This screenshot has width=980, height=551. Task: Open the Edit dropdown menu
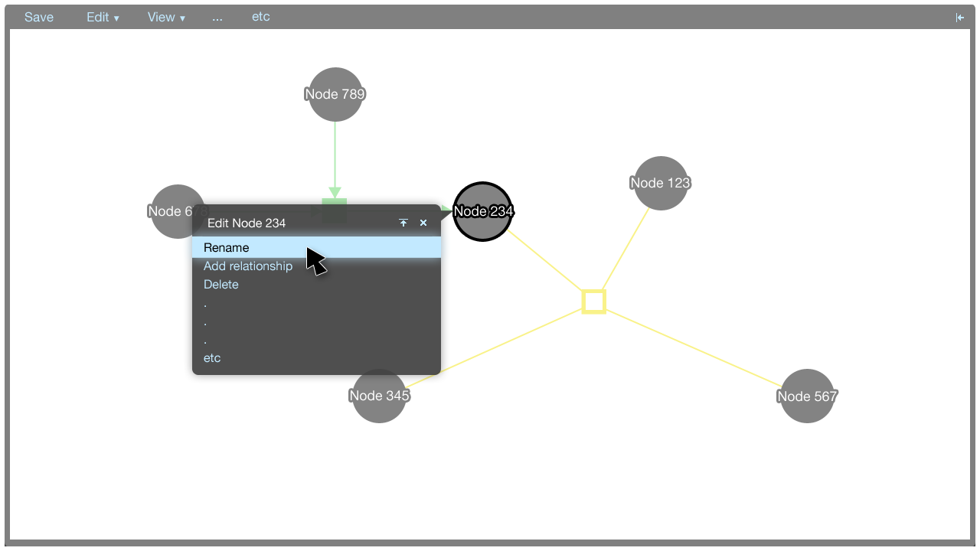103,18
